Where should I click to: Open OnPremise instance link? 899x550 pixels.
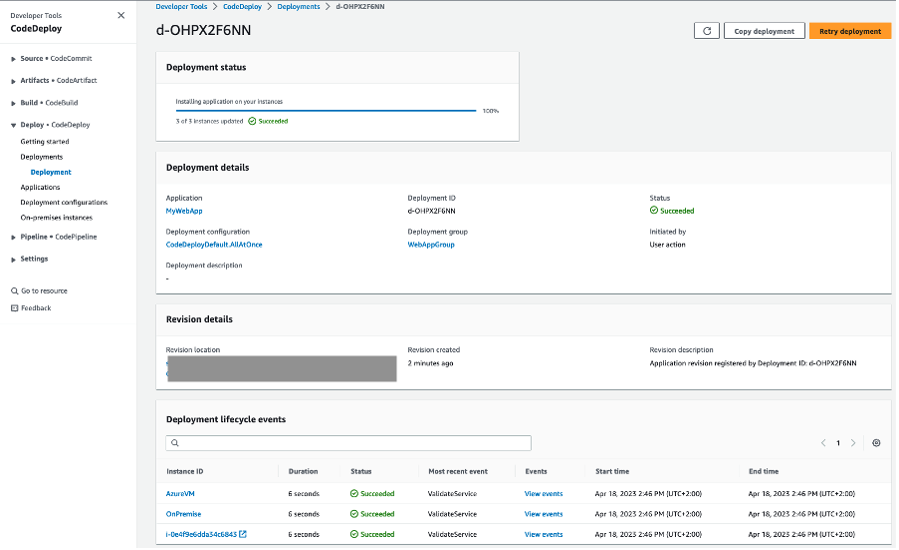[x=183, y=515]
